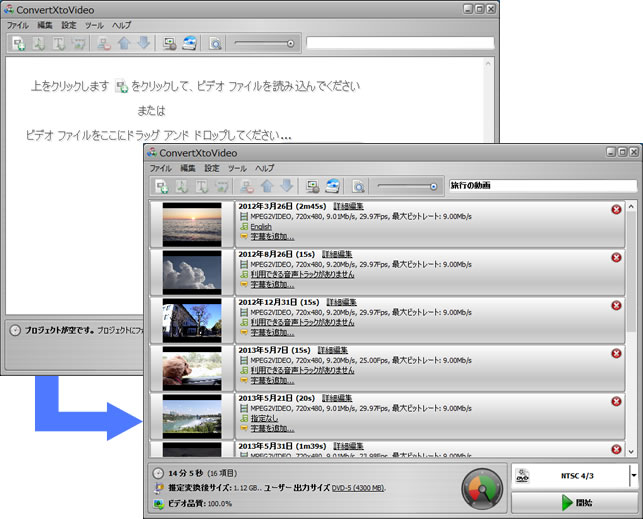Viewport: 643px width, 519px height.
Task: Move item down with front window blue down arrow
Action: click(286, 186)
